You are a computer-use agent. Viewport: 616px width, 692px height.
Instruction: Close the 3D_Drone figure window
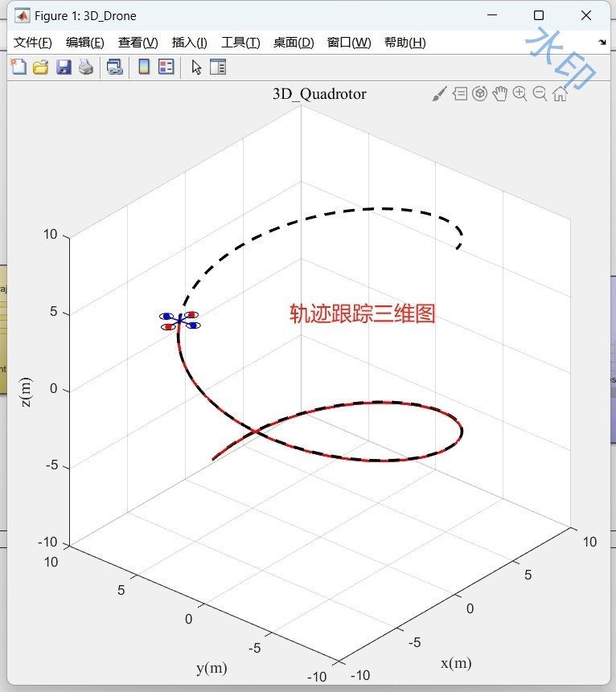tap(586, 15)
